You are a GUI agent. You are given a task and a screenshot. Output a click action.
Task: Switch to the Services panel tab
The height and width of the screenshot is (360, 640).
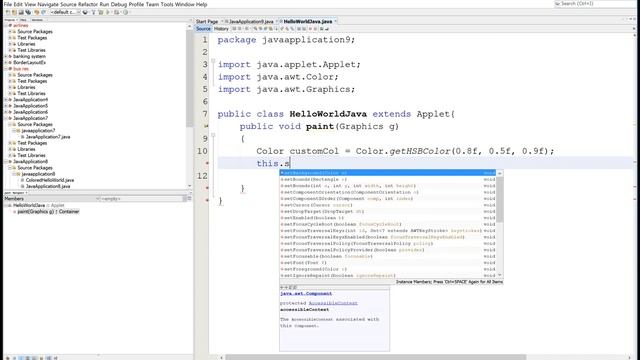(x=37, y=20)
